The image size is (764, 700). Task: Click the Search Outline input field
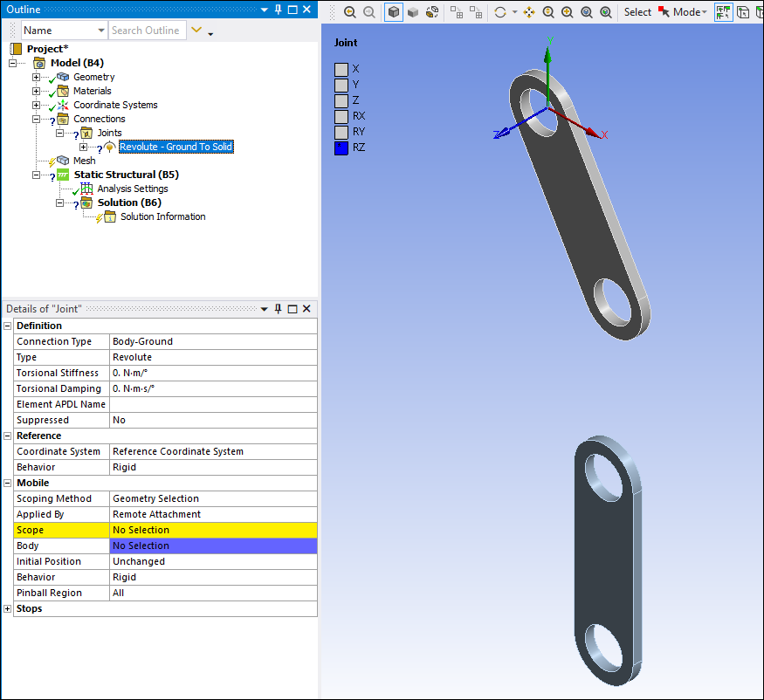(147, 31)
